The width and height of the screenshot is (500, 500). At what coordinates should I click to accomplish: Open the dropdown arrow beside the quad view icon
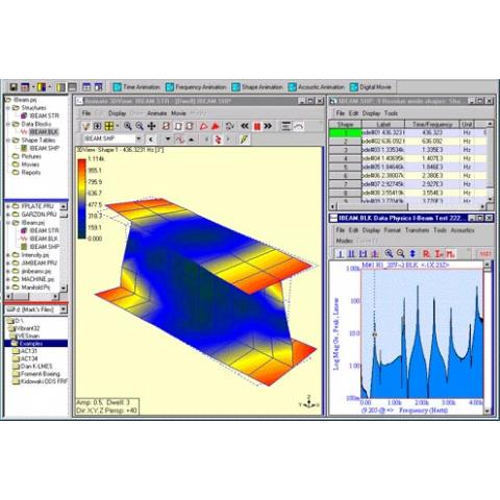tap(117, 126)
